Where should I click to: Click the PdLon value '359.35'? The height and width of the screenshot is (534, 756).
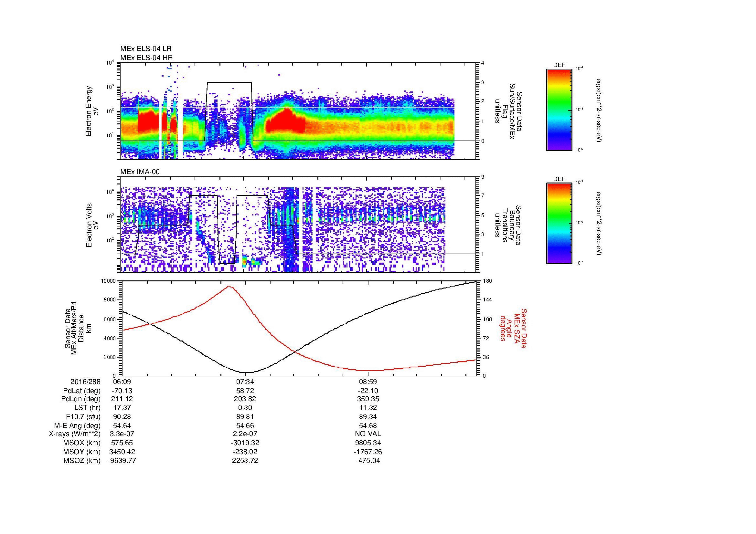368,399
